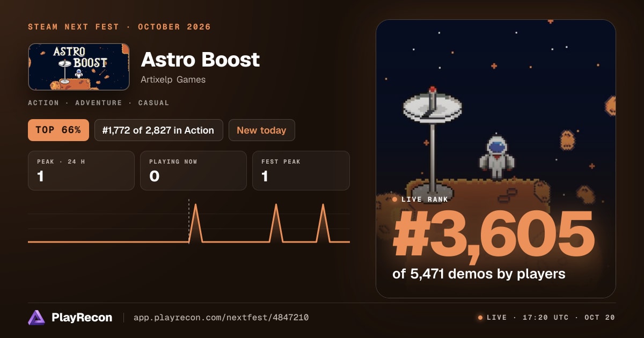The image size is (644, 338).
Task: Click the '#1,772 of 2,827 in Action' badge
Action: pyautogui.click(x=158, y=130)
